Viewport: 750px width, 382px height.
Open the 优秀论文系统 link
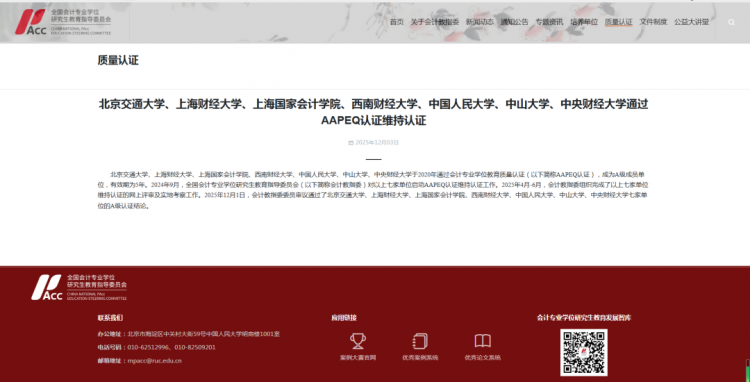click(x=483, y=358)
